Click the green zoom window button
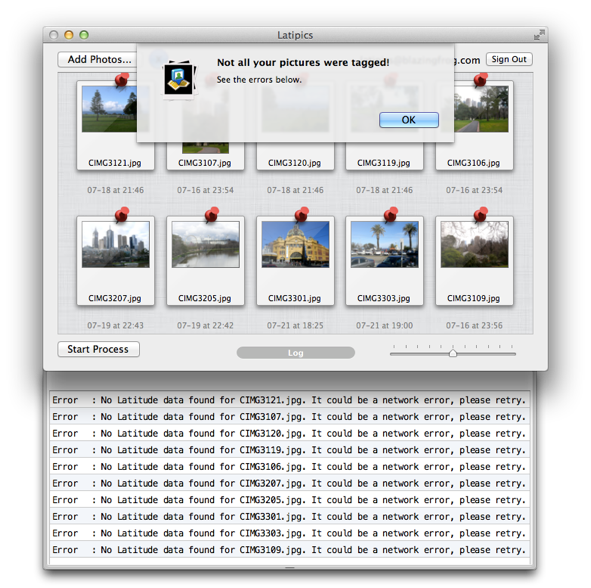 pos(84,35)
